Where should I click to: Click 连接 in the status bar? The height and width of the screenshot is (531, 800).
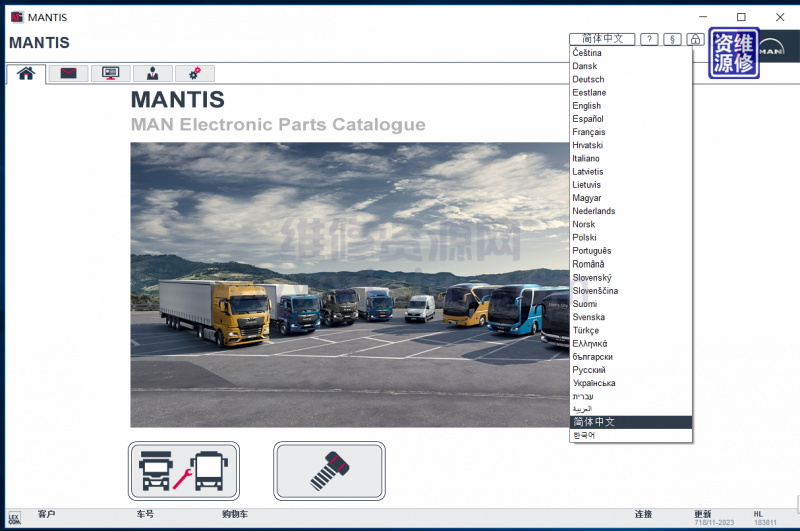(643, 514)
